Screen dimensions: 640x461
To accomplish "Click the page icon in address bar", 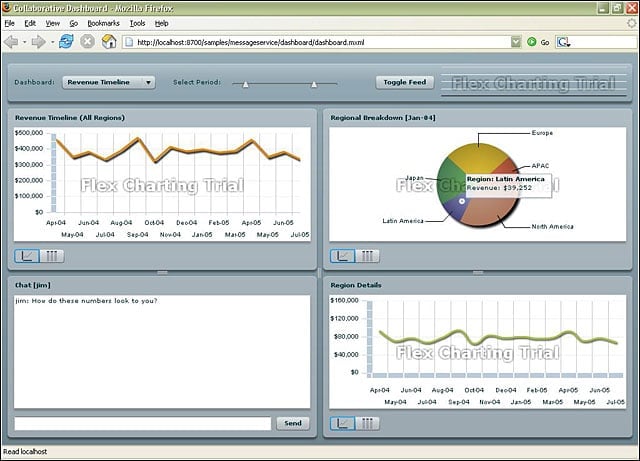I will click(129, 42).
